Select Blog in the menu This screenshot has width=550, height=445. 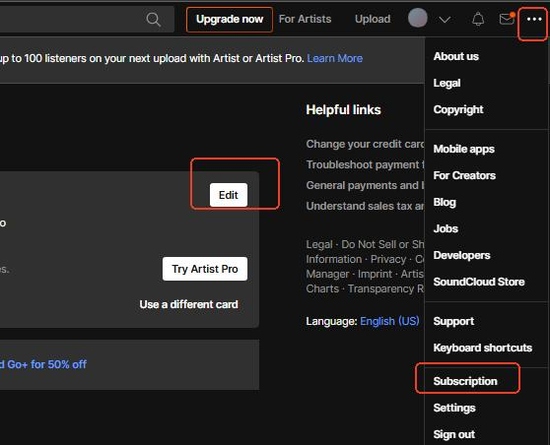[444, 202]
